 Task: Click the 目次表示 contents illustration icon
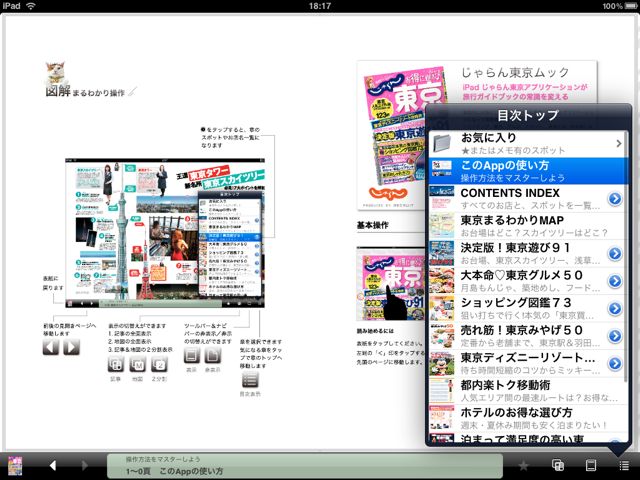pyautogui.click(x=250, y=380)
